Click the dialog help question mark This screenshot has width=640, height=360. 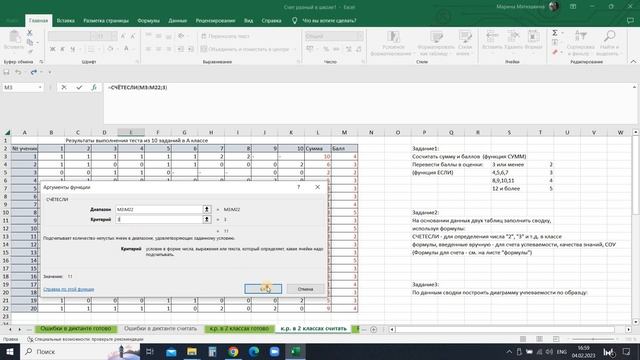pyautogui.click(x=298, y=187)
